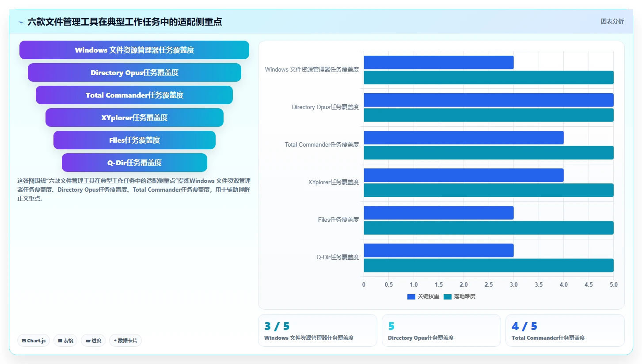The height and width of the screenshot is (364, 642).
Task: Click the teal 落地难度 bar for Q-Dir
Action: click(489, 265)
